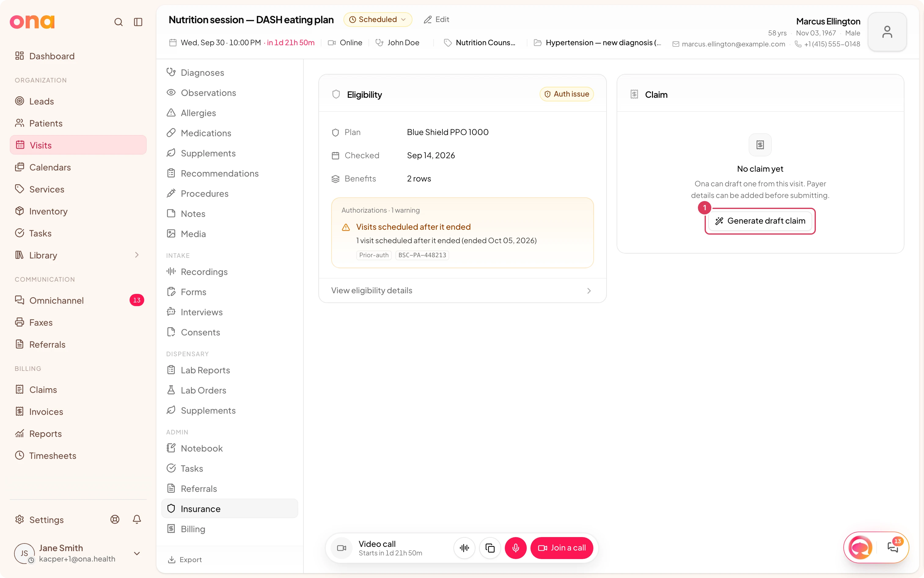The image size is (924, 578).
Task: Click Hypertension — new diagnosis case label
Action: pos(598,42)
